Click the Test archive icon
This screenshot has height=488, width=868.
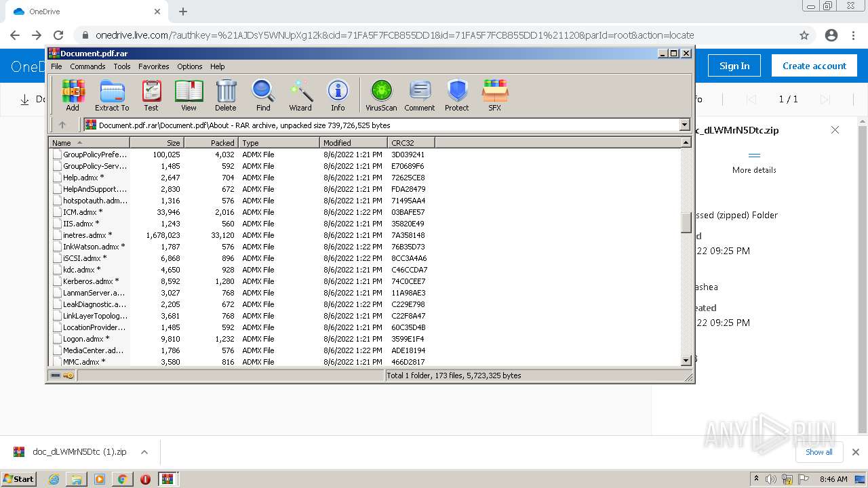tap(151, 95)
